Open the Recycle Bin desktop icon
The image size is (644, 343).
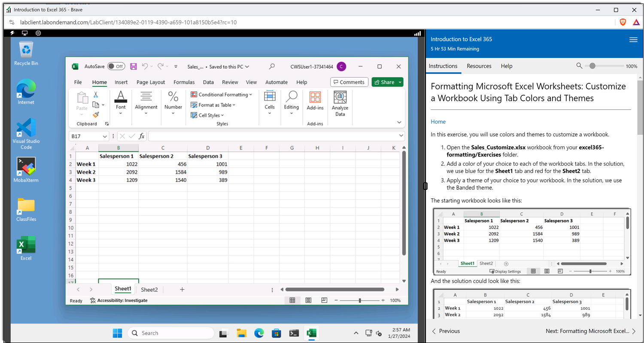click(x=26, y=54)
